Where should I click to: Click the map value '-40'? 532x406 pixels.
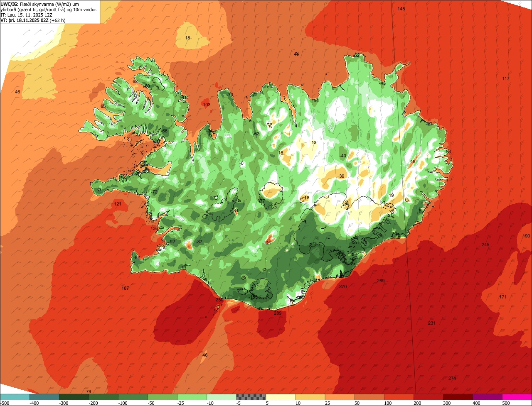tap(342, 156)
